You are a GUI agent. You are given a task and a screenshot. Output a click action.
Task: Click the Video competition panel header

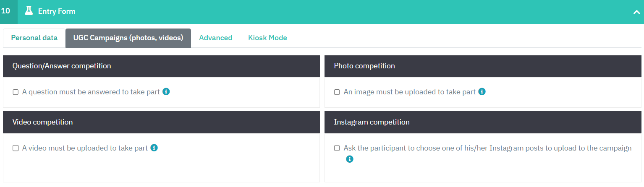tap(42, 122)
